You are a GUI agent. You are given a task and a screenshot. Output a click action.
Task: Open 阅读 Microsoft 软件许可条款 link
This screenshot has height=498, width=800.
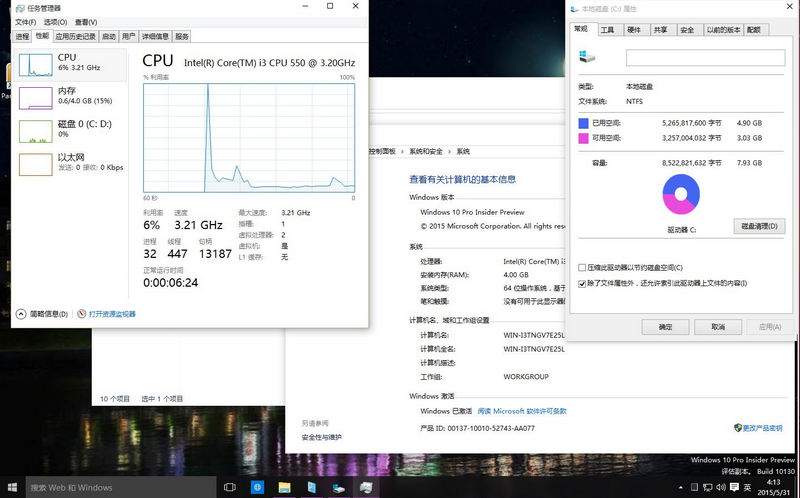(x=522, y=411)
